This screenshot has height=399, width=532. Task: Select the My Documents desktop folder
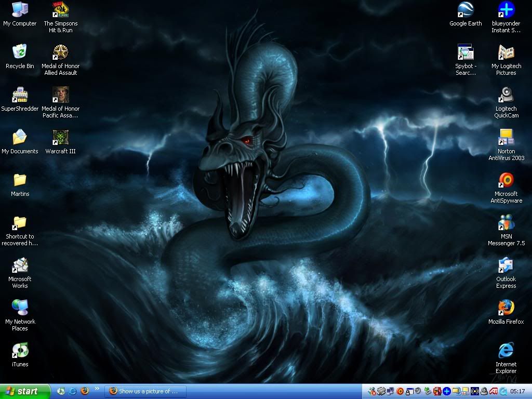pyautogui.click(x=20, y=142)
